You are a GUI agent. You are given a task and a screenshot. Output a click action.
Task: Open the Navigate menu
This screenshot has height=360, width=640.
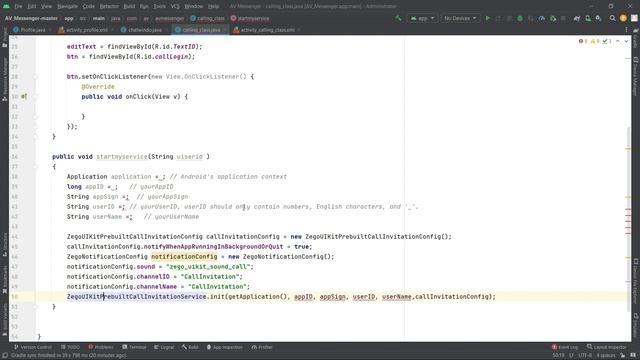[67, 6]
